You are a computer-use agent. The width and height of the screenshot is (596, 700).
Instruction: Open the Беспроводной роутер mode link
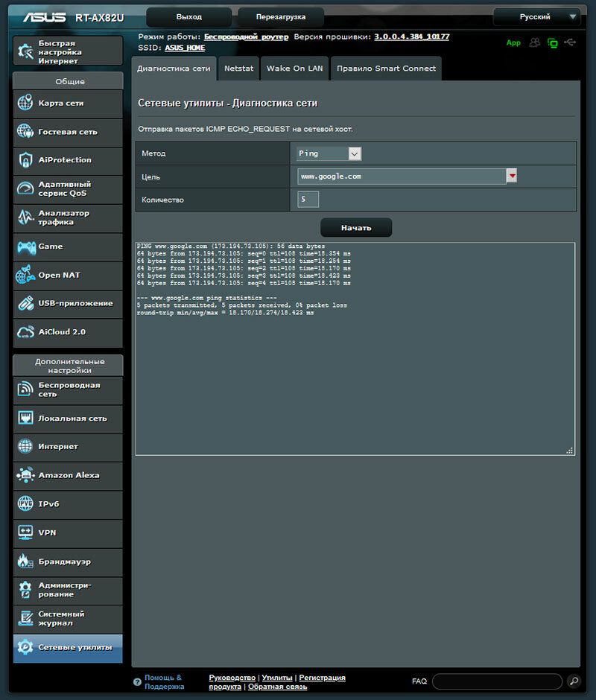click(x=246, y=36)
